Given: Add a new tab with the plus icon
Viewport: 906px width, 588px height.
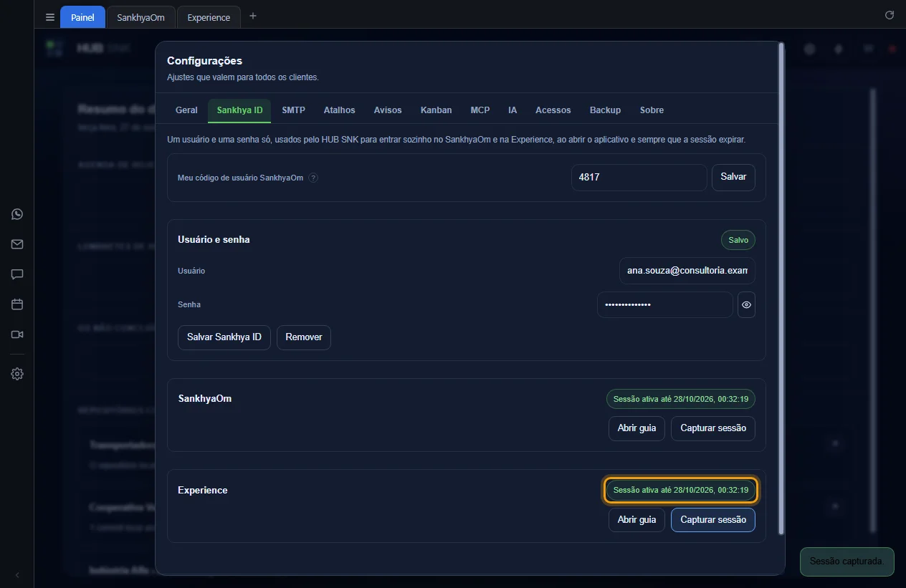Looking at the screenshot, I should [252, 16].
